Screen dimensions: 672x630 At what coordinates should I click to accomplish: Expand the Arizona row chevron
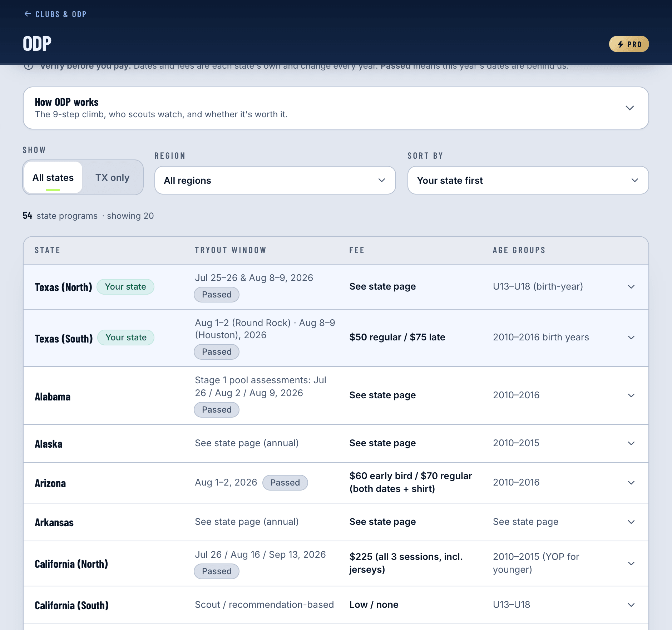click(x=631, y=483)
